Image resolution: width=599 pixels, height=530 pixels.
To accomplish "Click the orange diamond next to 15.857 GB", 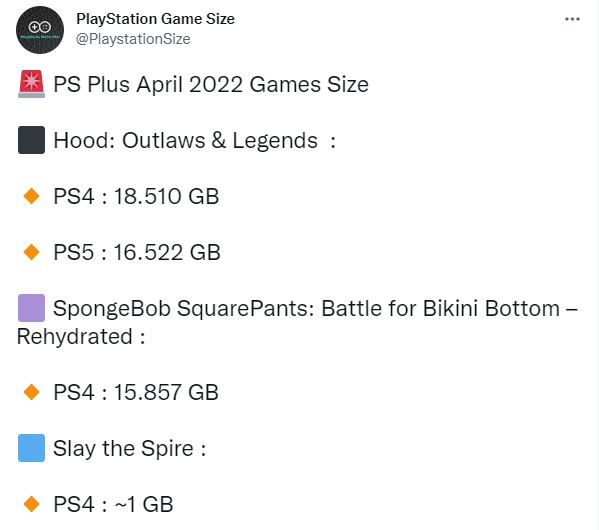I will click(x=31, y=392).
